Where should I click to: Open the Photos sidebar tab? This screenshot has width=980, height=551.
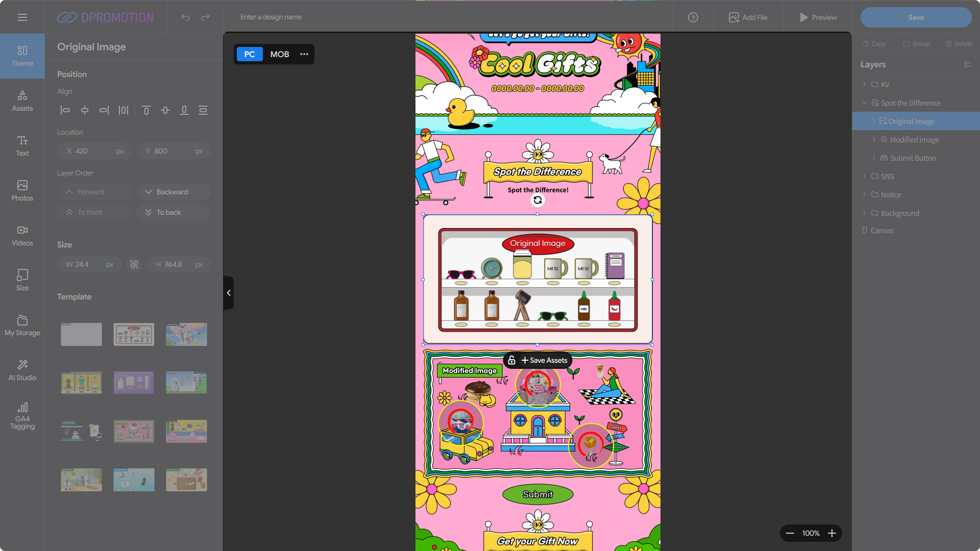point(22,190)
